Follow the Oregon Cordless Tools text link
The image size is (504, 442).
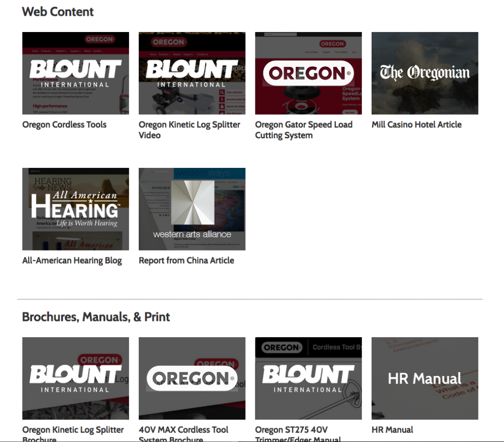64,125
